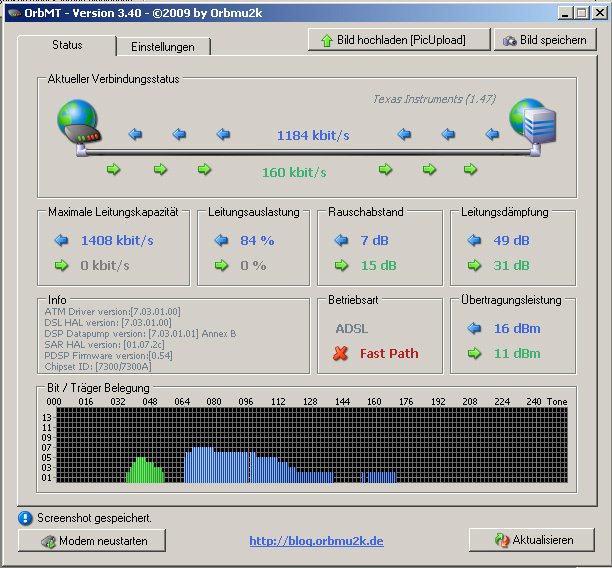The height and width of the screenshot is (568, 612).
Task: Click the 7 dB noise margin value
Action: 374,240
